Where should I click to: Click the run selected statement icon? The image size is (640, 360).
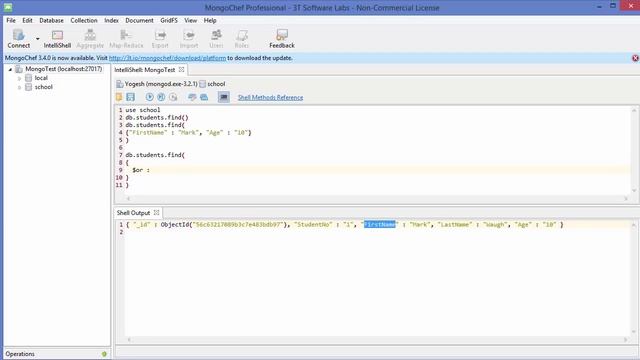coord(161,97)
